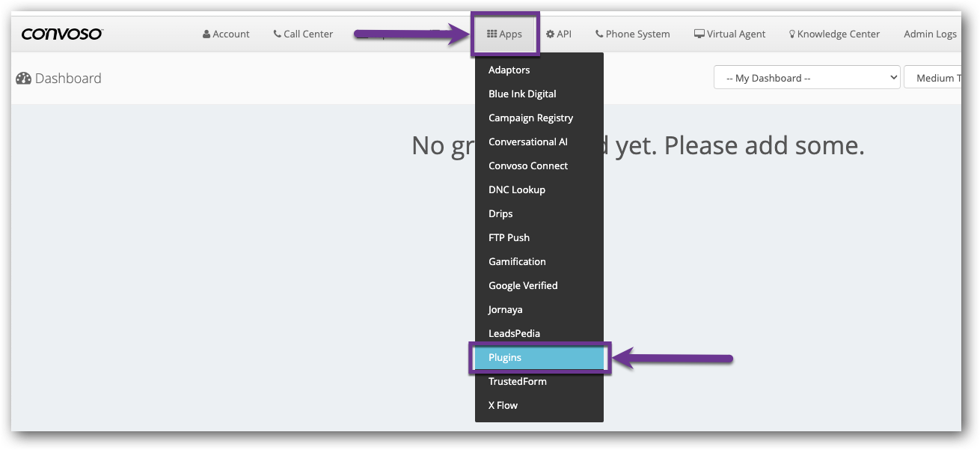Select the highlighted Plugins entry
The image size is (980, 450).
pos(505,357)
